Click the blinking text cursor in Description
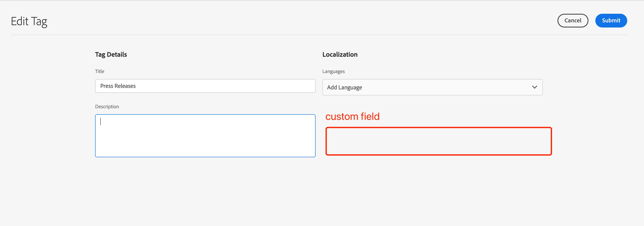This screenshot has width=644, height=226. tap(101, 121)
